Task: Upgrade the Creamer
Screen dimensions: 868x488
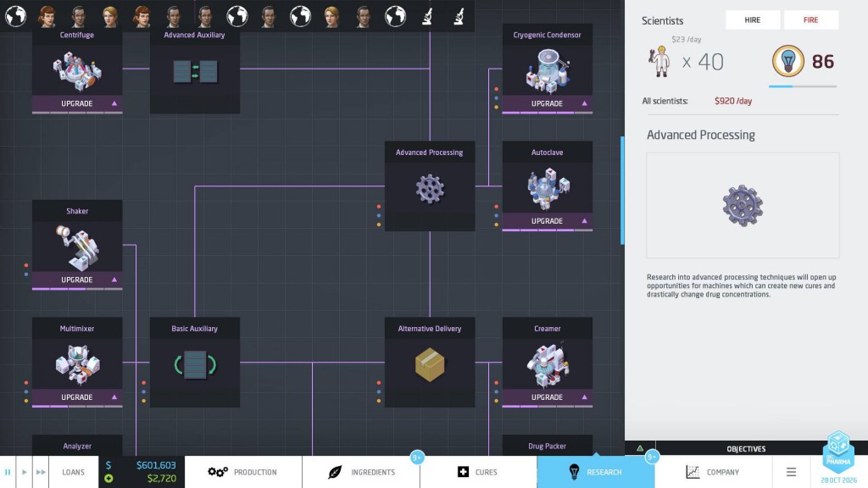Action: click(x=547, y=397)
